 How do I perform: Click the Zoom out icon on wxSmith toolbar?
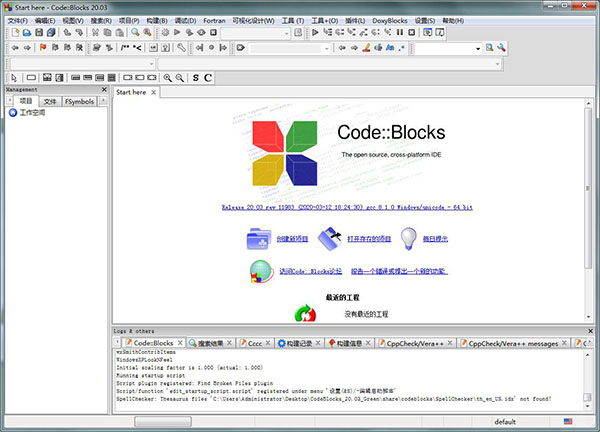point(179,78)
